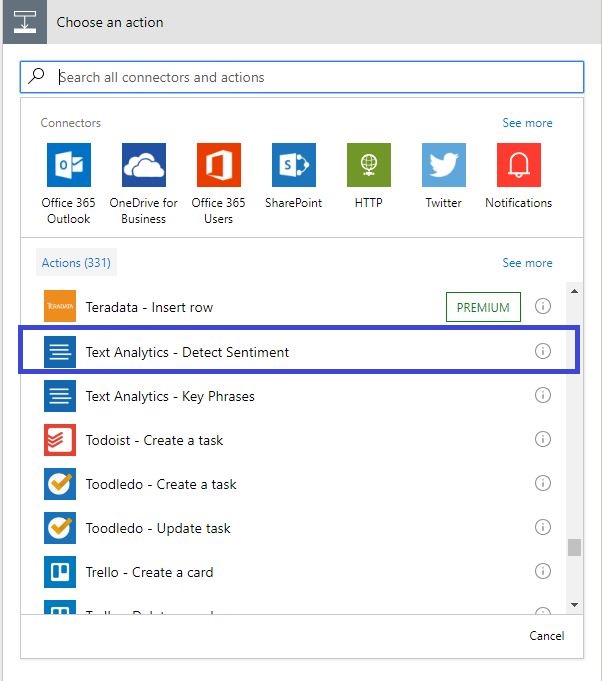Viewport: 602px width, 681px height.
Task: Select the Office 365 Users connector icon
Action: pos(218,165)
